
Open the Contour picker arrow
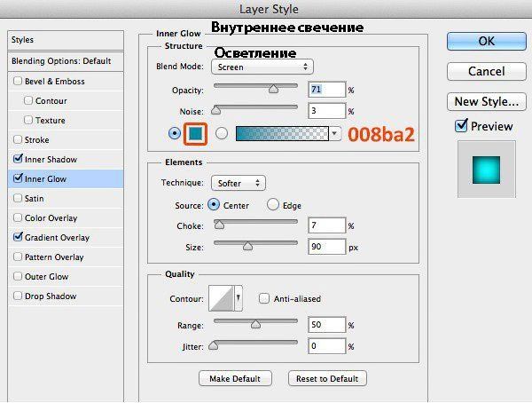[x=239, y=298]
